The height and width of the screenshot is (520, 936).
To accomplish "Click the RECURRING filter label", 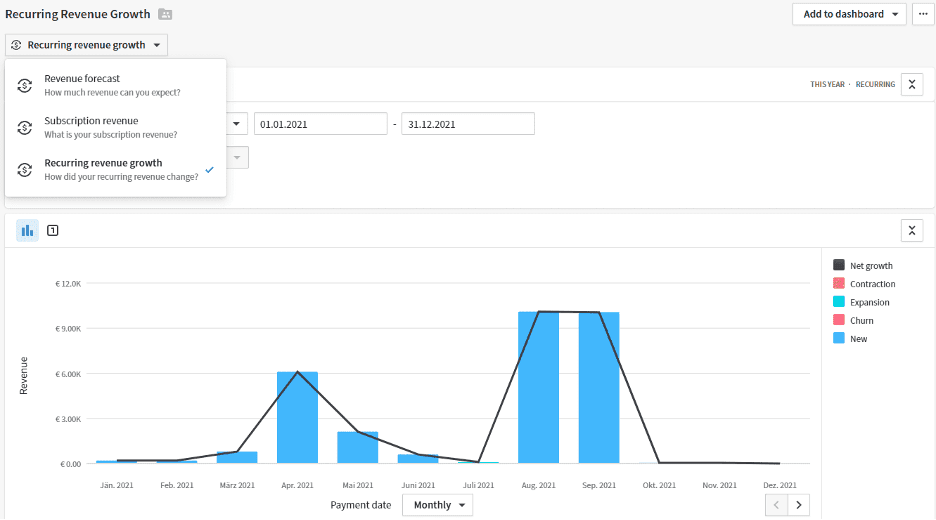I will click(875, 85).
